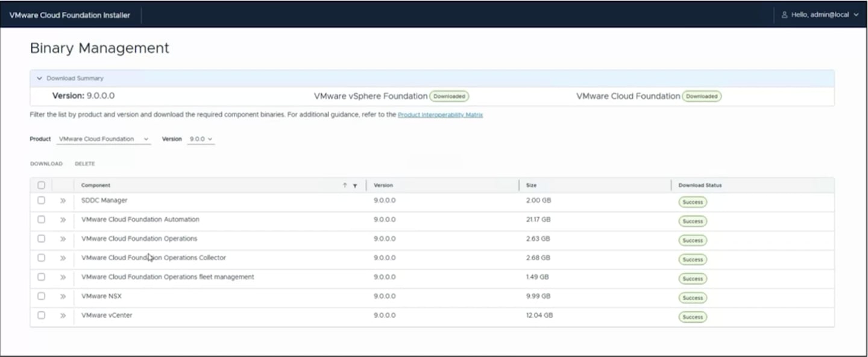Tick checkbox for Operations fleet management
Viewport: 868px width, 357px height.
[x=41, y=277]
